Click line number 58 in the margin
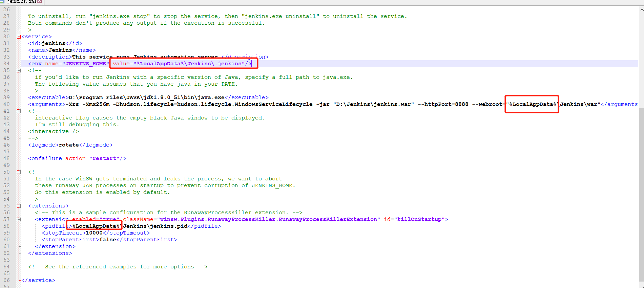Viewport: 644px width, 288px height. click(x=6, y=226)
